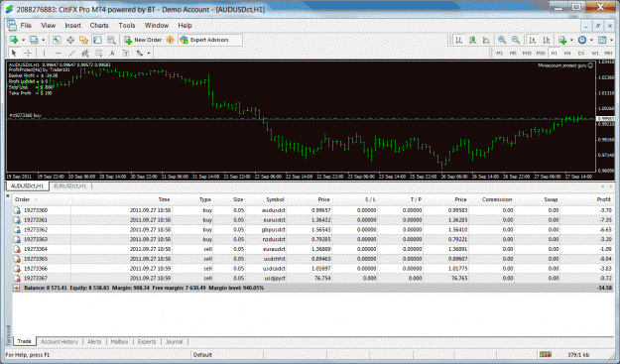Select the cursor arrow tool
The image size is (620, 364).
pyautogui.click(x=14, y=53)
